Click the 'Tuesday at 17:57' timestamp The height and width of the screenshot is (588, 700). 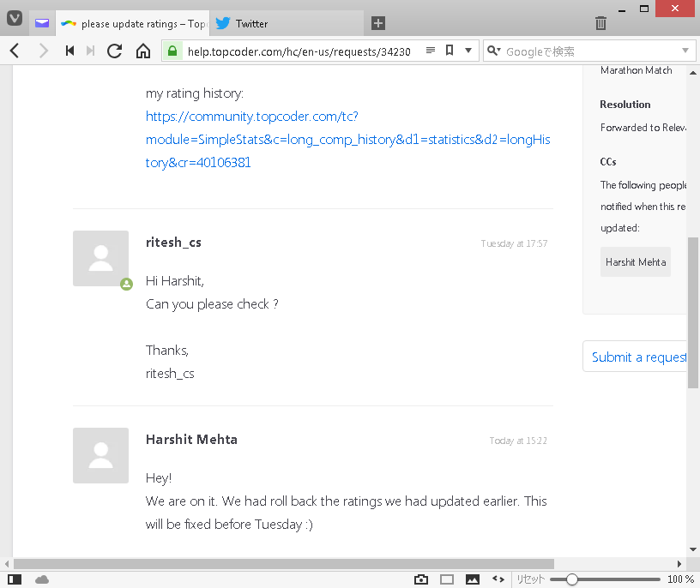(514, 243)
